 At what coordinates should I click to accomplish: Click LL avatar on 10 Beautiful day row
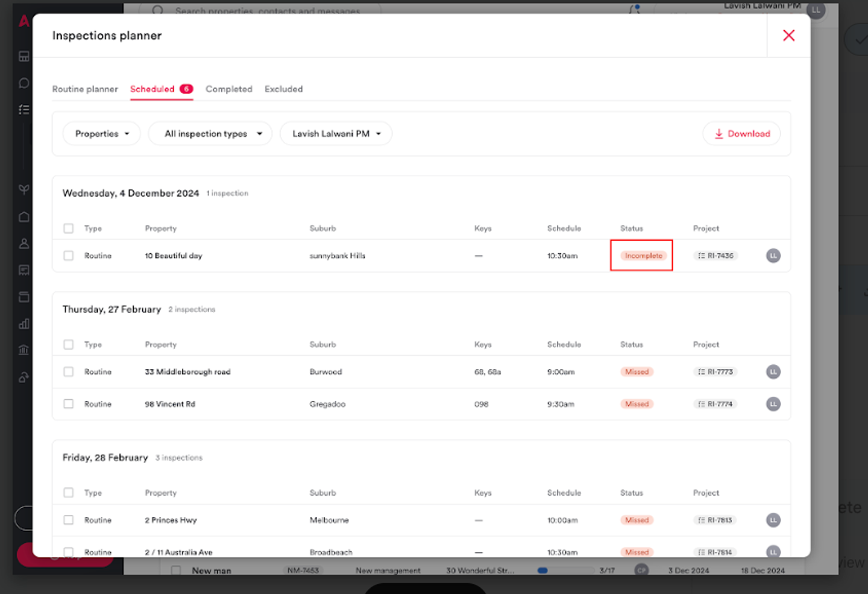coord(773,256)
